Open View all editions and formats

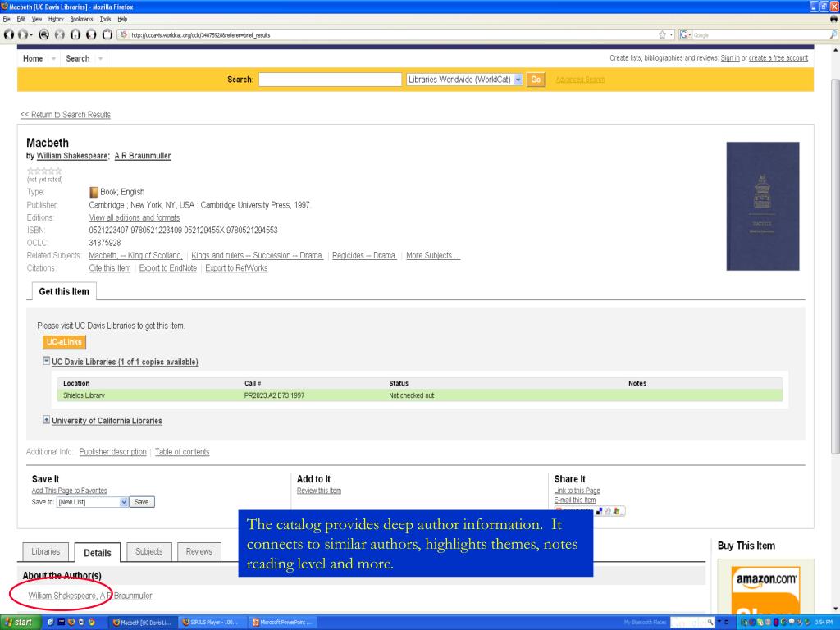[x=135, y=217]
